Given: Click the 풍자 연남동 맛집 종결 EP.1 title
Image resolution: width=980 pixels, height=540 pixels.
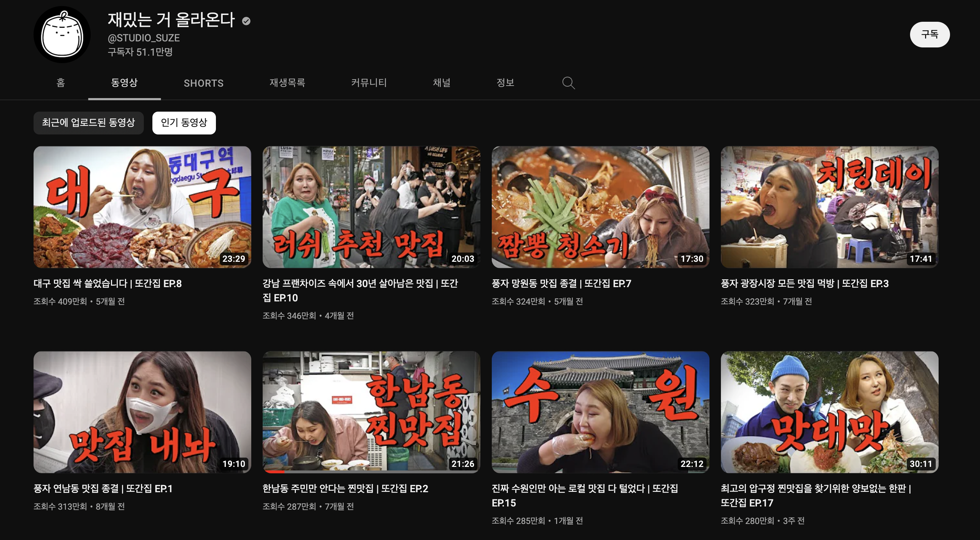Looking at the screenshot, I should (103, 488).
